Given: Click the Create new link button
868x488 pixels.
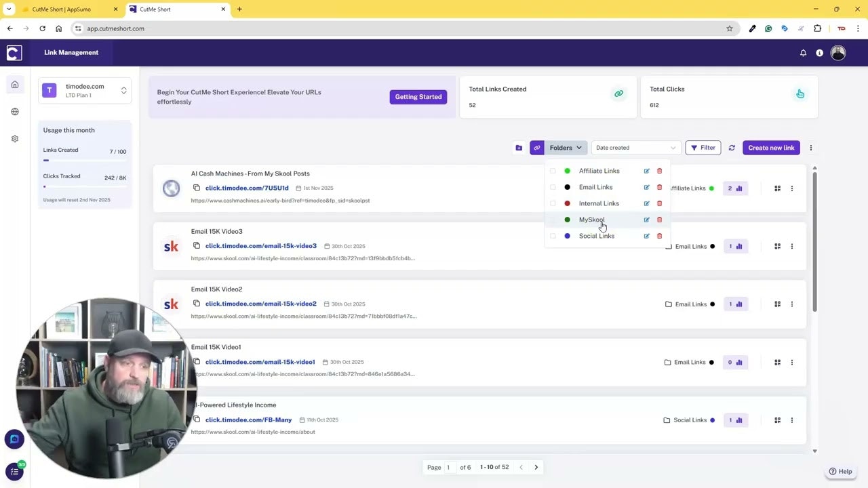Looking at the screenshot, I should pos(771,148).
